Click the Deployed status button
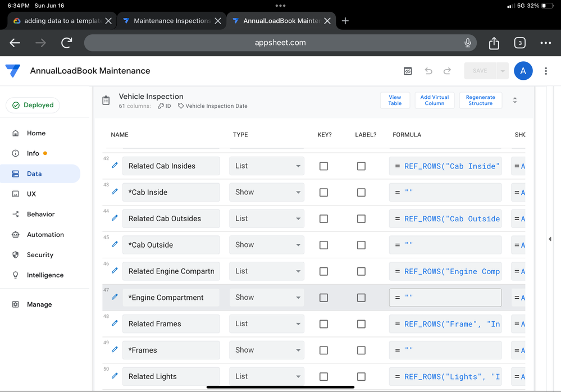This screenshot has height=392, width=561. 33,105
